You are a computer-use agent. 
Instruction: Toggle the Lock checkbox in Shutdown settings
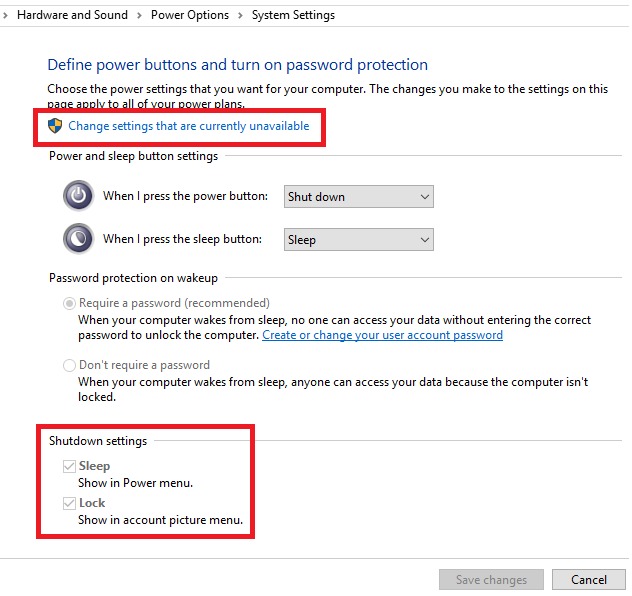click(69, 503)
